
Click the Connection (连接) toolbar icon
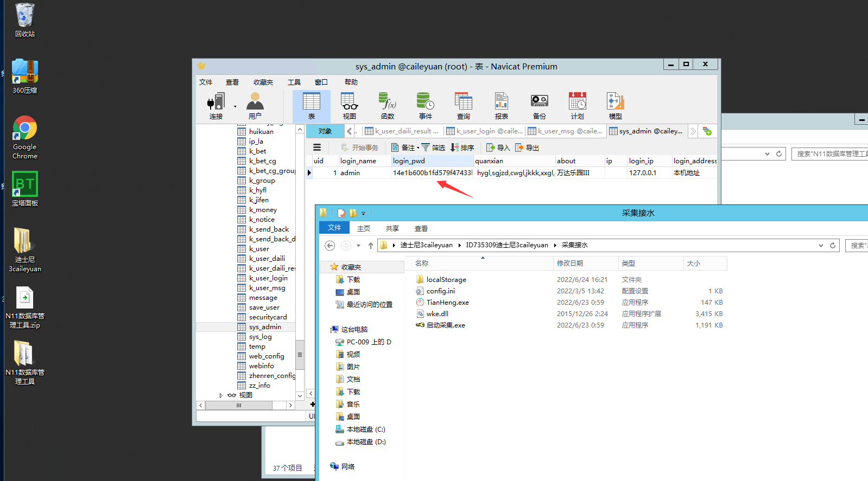pos(216,106)
